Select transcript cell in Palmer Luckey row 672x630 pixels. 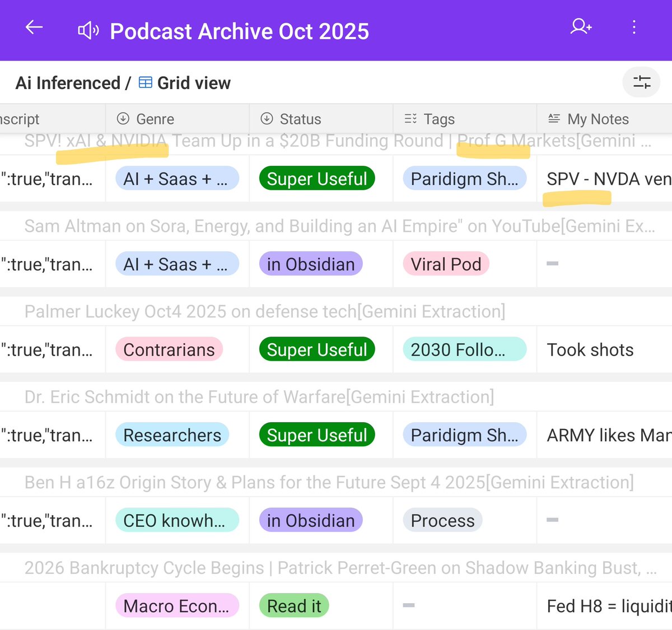tap(53, 349)
